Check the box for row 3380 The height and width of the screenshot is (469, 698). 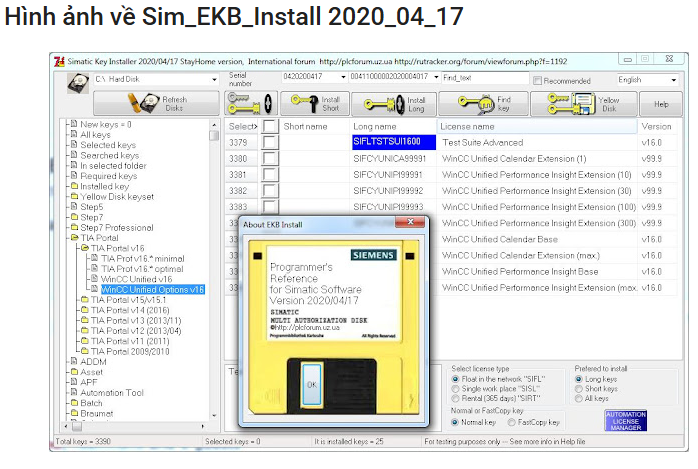click(270, 158)
